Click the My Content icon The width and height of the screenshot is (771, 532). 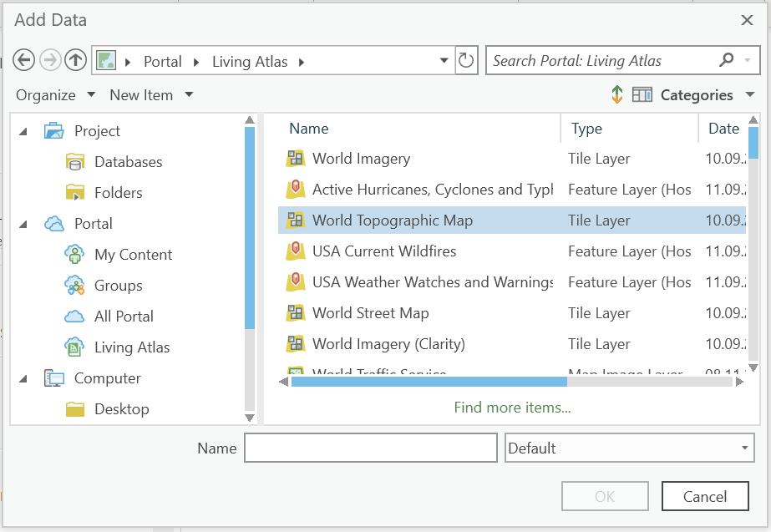[x=74, y=254]
